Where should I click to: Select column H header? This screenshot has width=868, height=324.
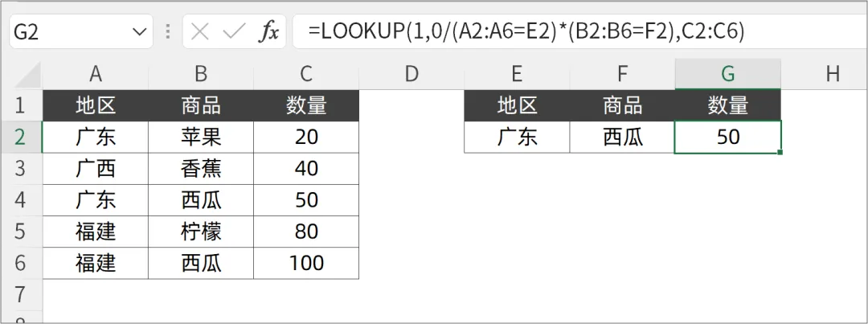point(832,74)
